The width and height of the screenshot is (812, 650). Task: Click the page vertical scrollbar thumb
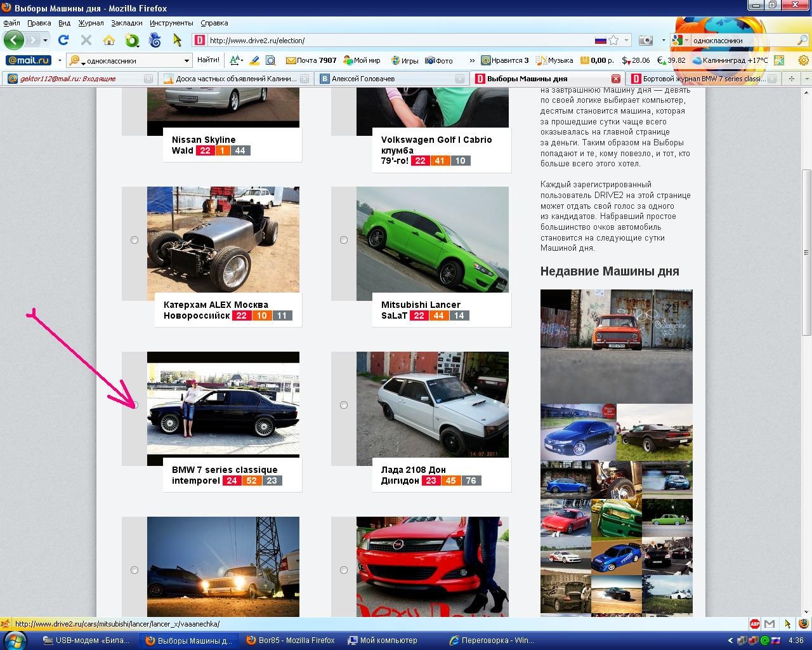click(x=806, y=252)
